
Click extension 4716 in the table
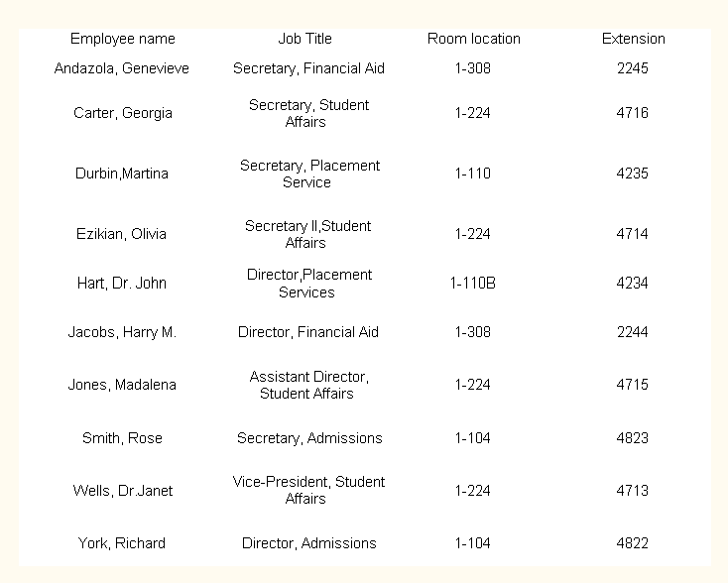tap(632, 113)
